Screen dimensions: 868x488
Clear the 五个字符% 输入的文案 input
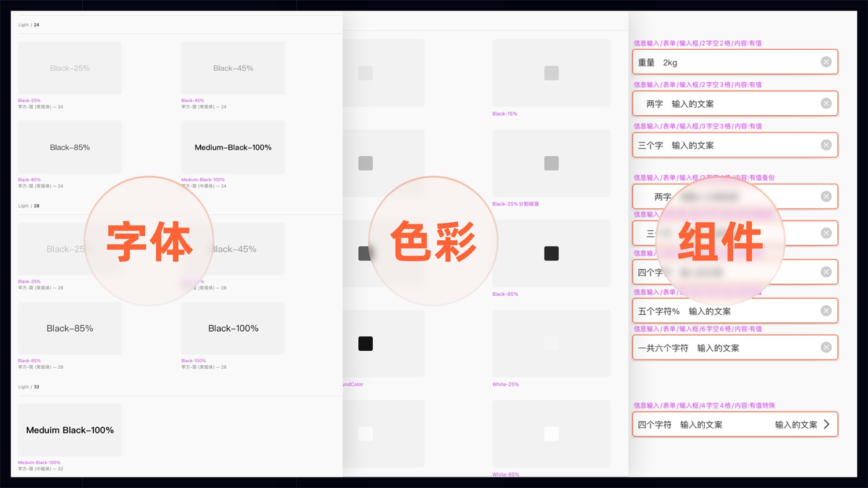coord(826,311)
